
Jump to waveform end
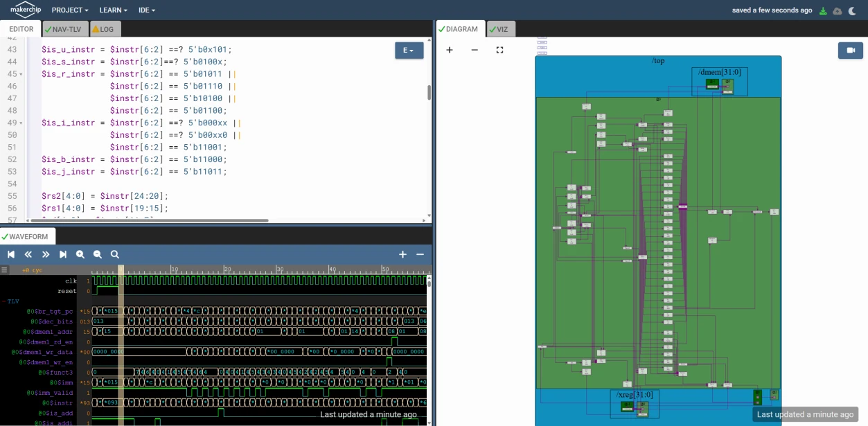pyautogui.click(x=63, y=254)
